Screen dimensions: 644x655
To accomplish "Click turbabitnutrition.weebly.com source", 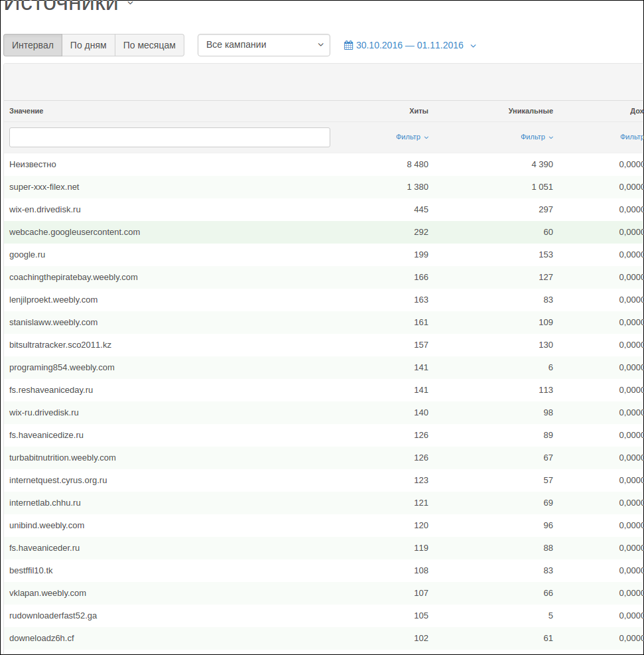I will [62, 458].
